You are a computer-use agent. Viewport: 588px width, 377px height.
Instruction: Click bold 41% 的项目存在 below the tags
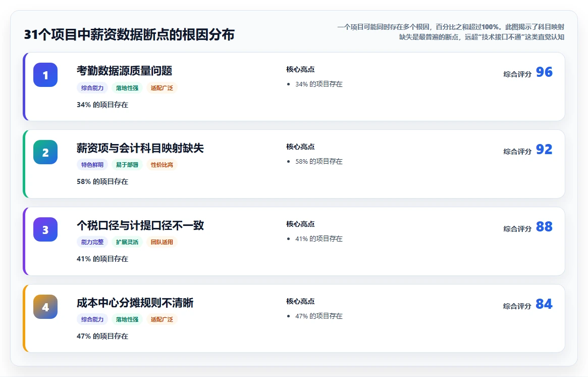tap(102, 259)
